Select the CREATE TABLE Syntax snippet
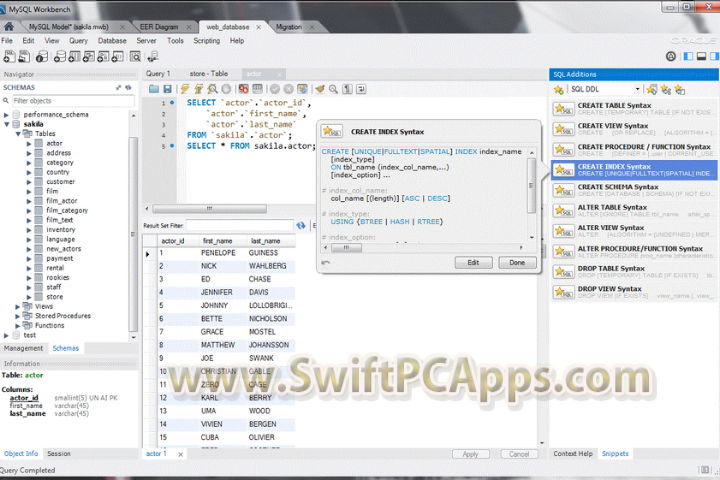The height and width of the screenshot is (480, 720). (x=635, y=109)
